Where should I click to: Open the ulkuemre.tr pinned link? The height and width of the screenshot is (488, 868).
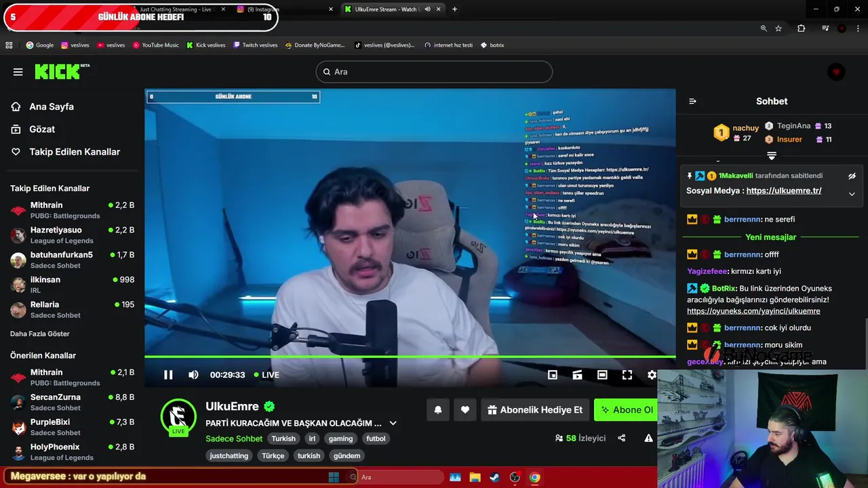coord(784,190)
